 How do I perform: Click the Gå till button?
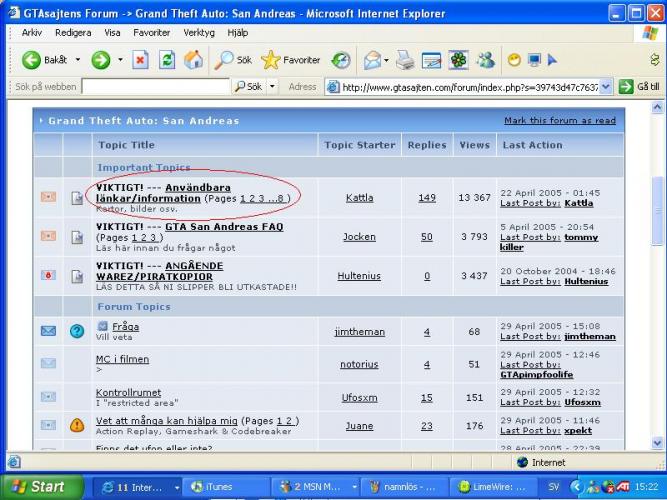pyautogui.click(x=641, y=87)
